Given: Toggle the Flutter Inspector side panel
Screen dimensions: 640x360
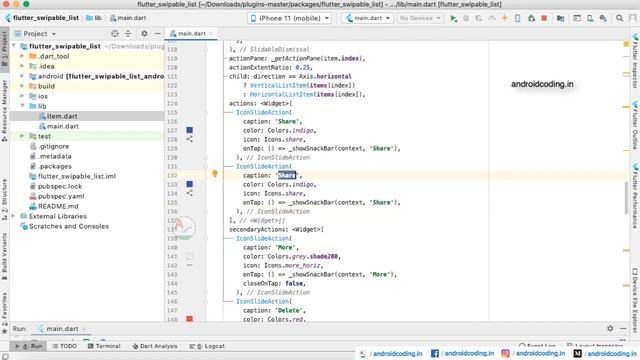Looking at the screenshot, I should pyautogui.click(x=635, y=61).
